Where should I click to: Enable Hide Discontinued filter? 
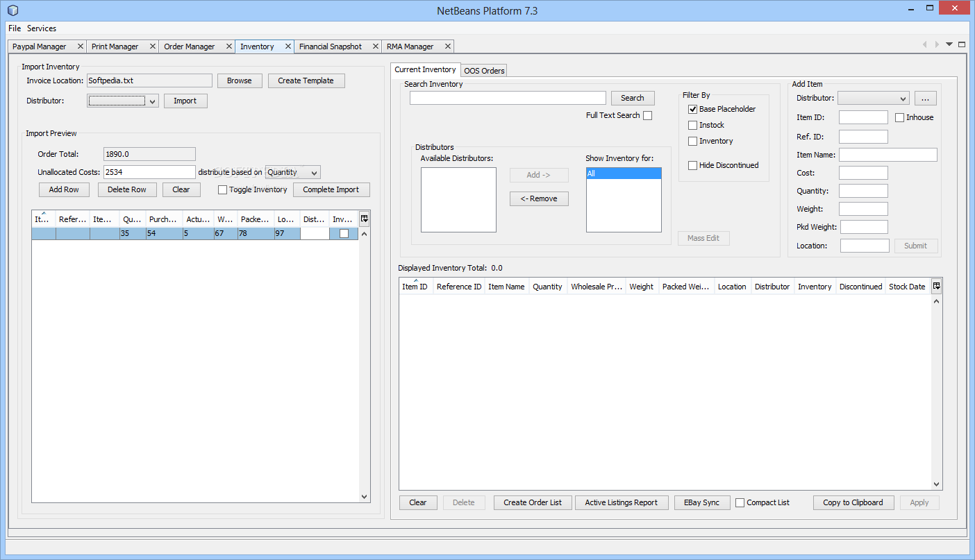[x=692, y=165]
